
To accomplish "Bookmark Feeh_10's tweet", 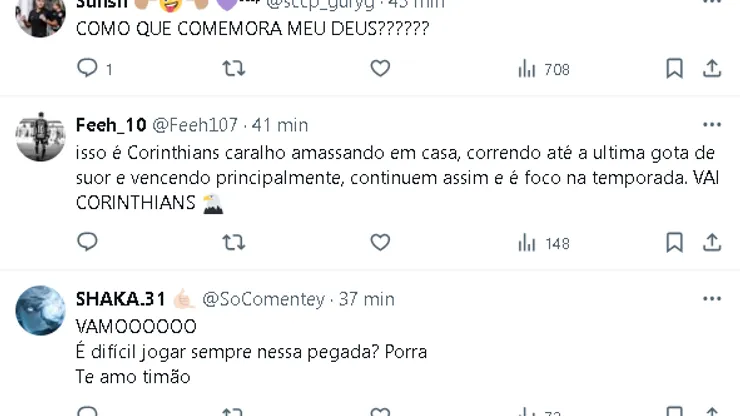I will (x=675, y=242).
